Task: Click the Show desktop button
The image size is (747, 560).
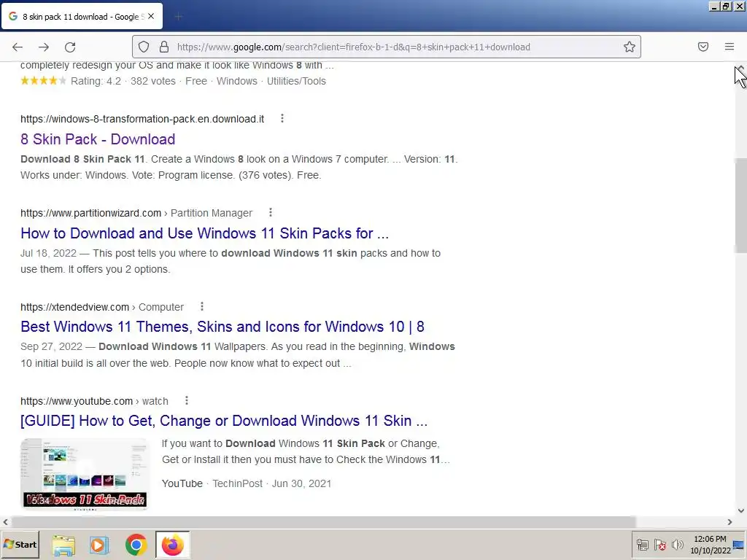Action: pyautogui.click(x=740, y=545)
